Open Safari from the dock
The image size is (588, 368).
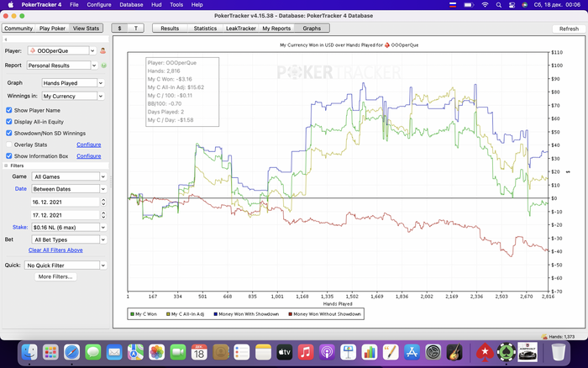71,351
